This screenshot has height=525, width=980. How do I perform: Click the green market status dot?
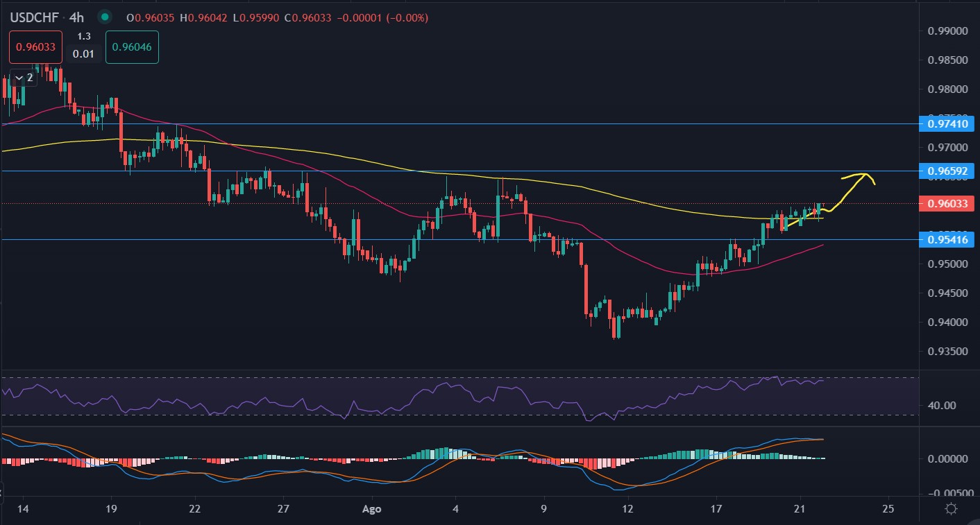click(104, 16)
